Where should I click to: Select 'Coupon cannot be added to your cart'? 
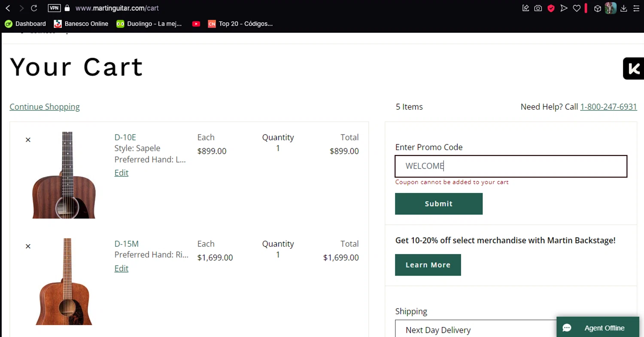452,182
